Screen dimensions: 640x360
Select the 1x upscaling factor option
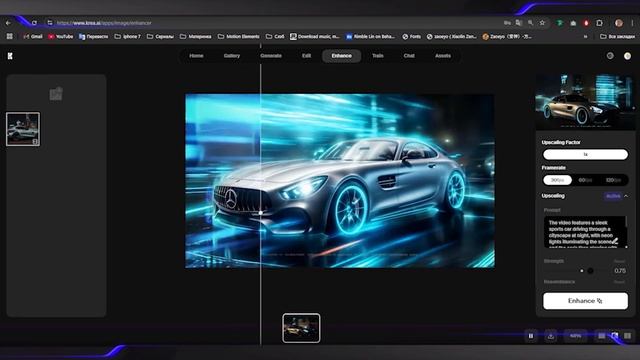pos(585,154)
